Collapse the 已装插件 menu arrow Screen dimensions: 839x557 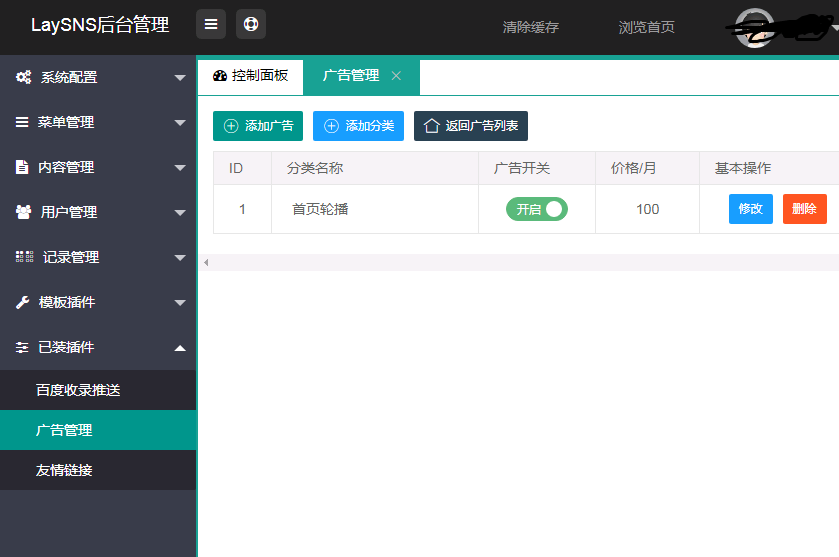(x=180, y=347)
